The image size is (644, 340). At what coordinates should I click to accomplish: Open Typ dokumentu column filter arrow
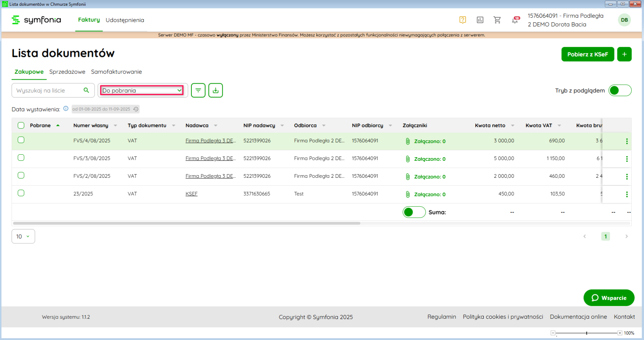coord(174,126)
